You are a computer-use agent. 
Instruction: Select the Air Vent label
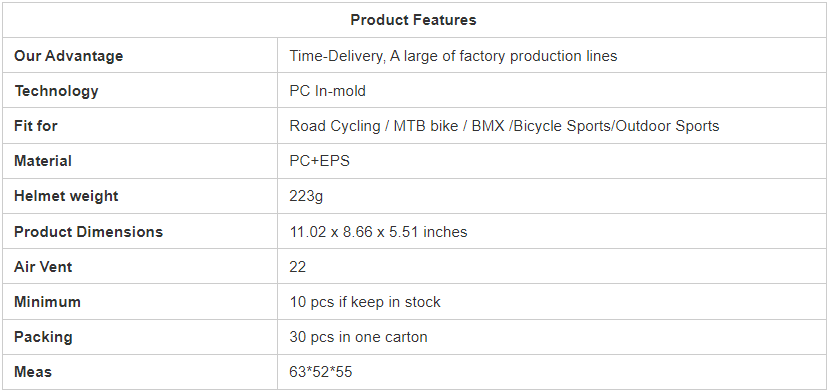[43, 267]
